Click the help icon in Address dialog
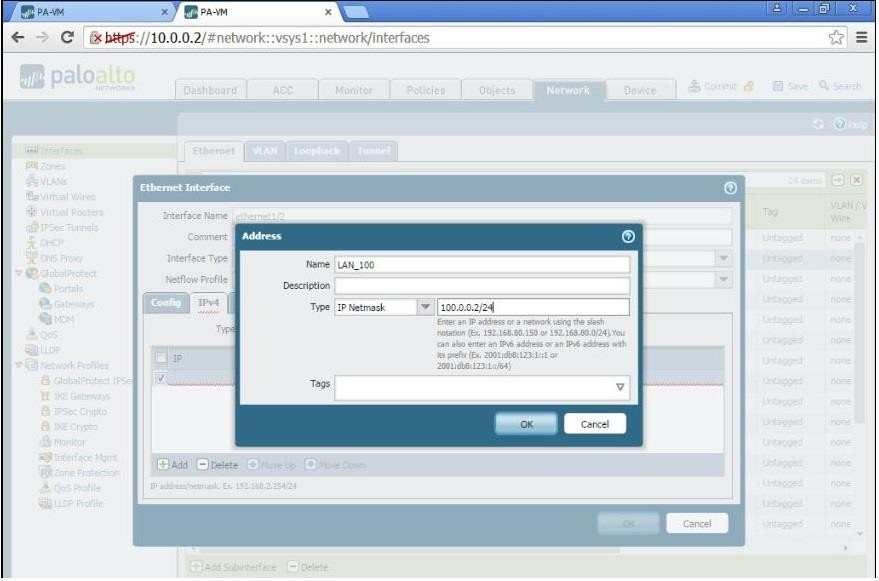The image size is (879, 581). coord(627,236)
